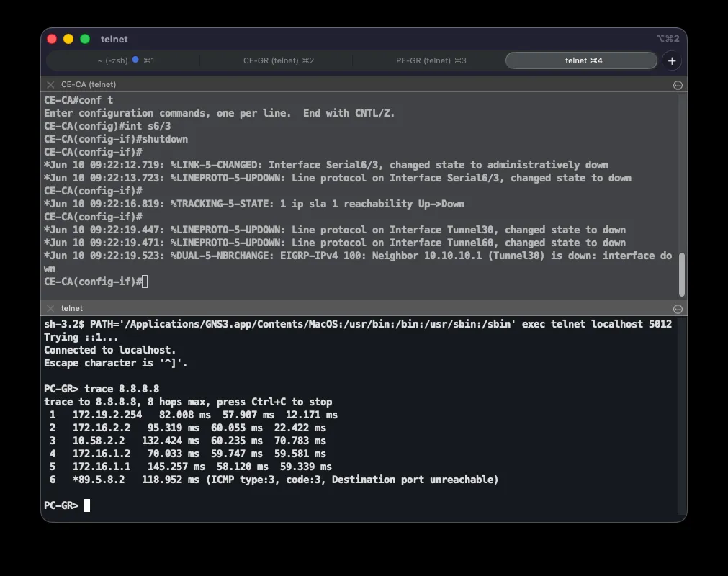Viewport: 728px width, 576px height.
Task: Click the Tunnel30 LINEPROTO down message
Action: [335, 230]
